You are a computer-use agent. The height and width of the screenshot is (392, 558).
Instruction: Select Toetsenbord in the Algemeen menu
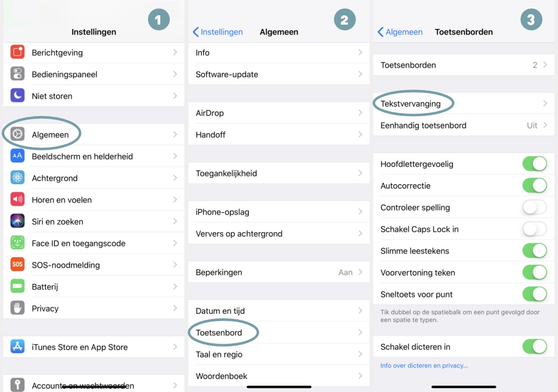click(224, 332)
